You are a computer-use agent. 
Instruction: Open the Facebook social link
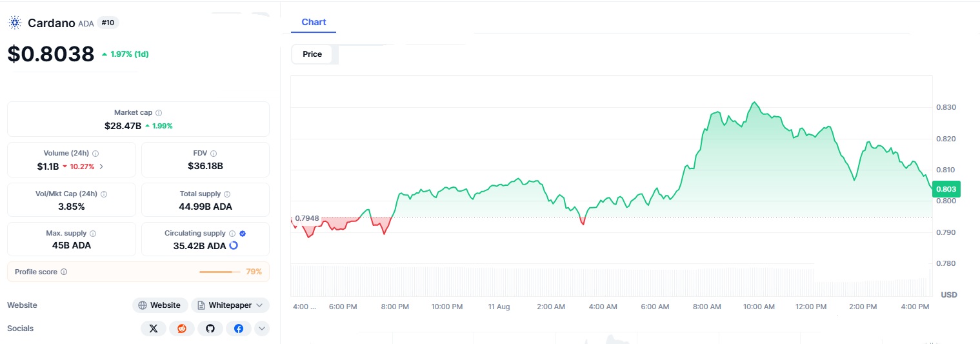239,329
